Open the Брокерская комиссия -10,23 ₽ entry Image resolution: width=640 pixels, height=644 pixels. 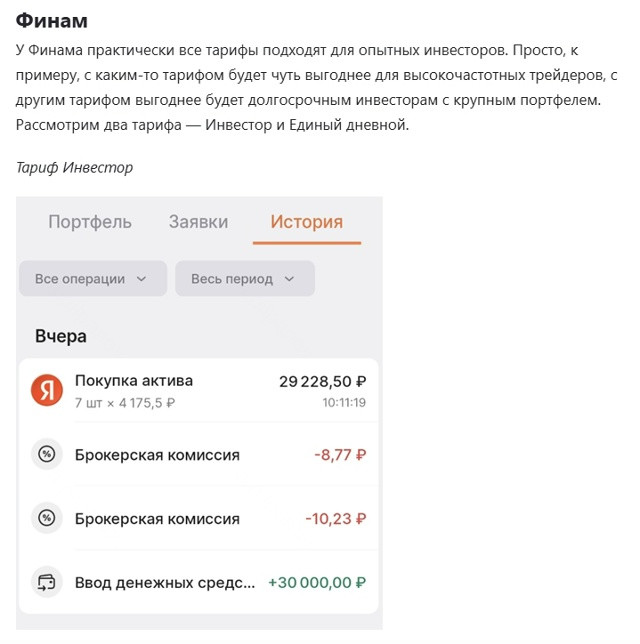pos(198,518)
